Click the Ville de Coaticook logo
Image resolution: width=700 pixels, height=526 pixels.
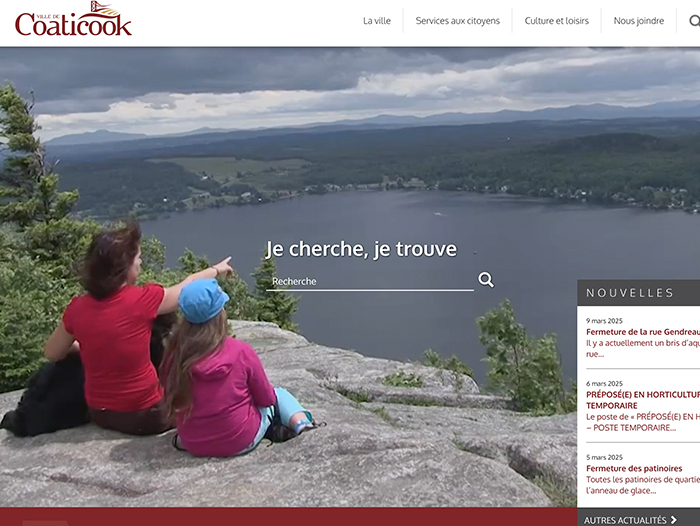coord(73,19)
